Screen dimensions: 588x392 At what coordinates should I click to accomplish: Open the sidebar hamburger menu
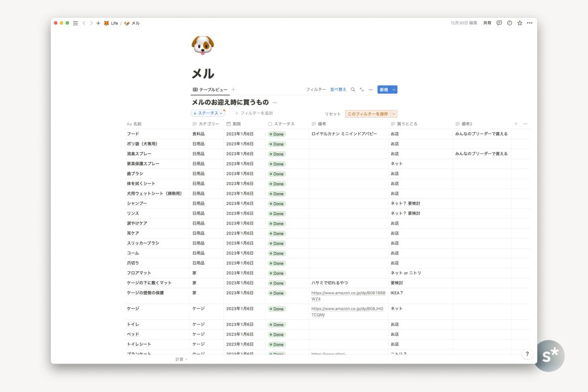pos(76,23)
